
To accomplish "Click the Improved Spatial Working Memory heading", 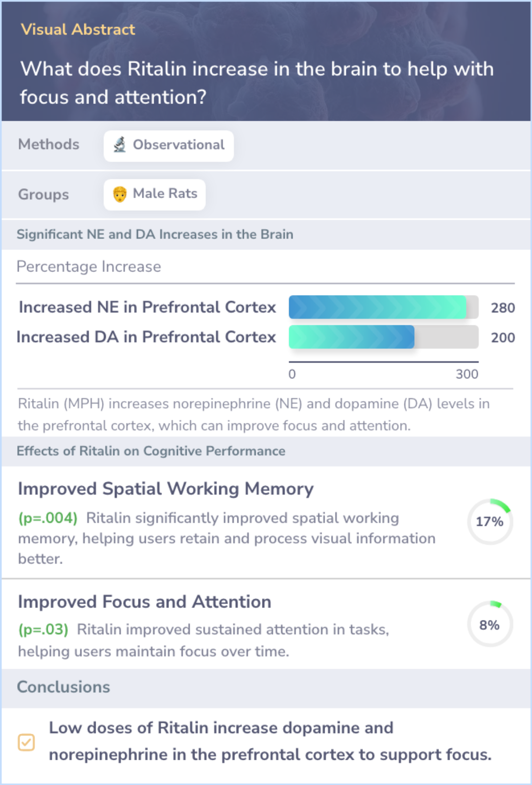I will [166, 489].
